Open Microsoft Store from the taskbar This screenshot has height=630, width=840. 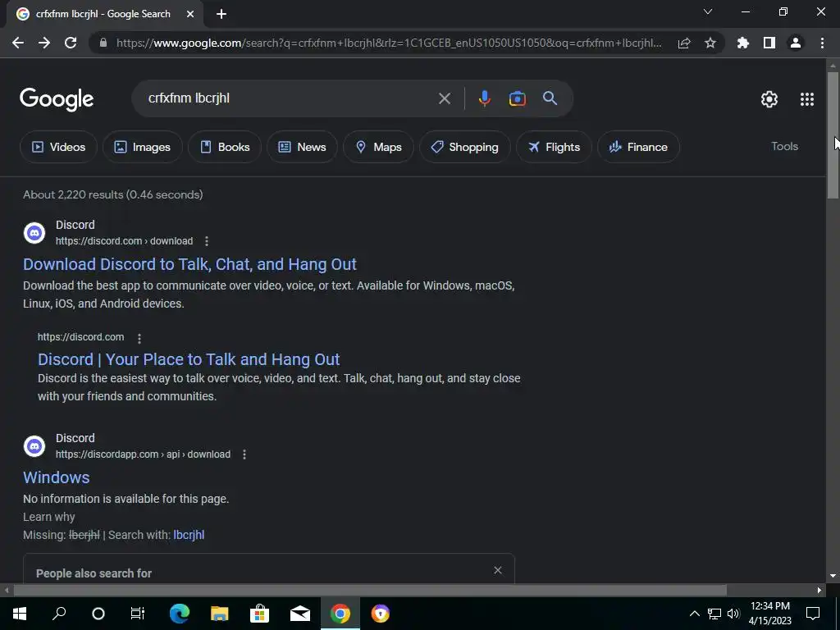pos(259,614)
